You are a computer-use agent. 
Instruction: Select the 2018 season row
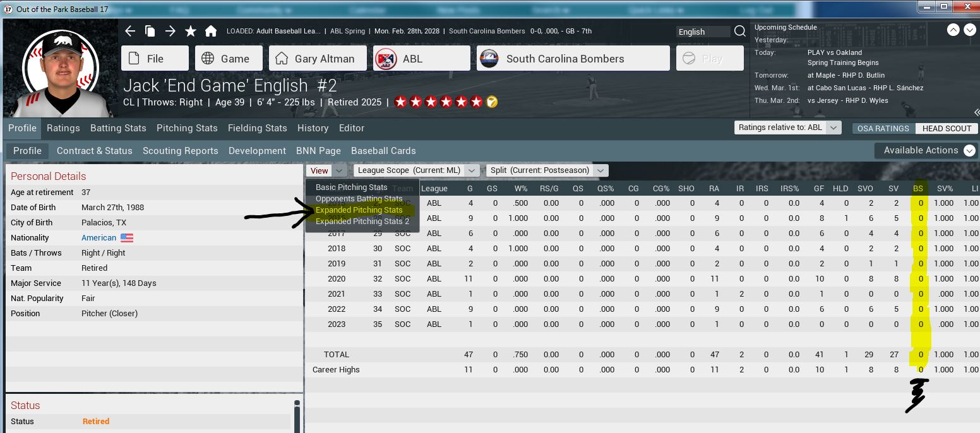642,249
